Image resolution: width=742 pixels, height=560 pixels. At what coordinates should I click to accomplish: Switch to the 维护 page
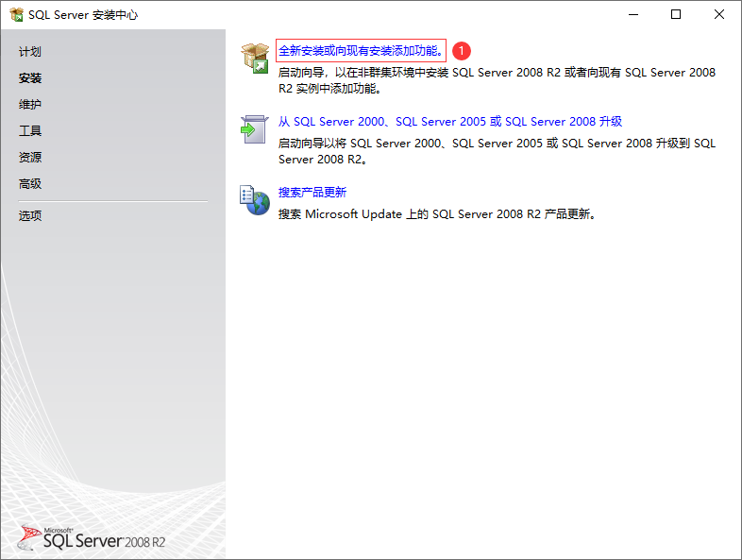(x=30, y=104)
